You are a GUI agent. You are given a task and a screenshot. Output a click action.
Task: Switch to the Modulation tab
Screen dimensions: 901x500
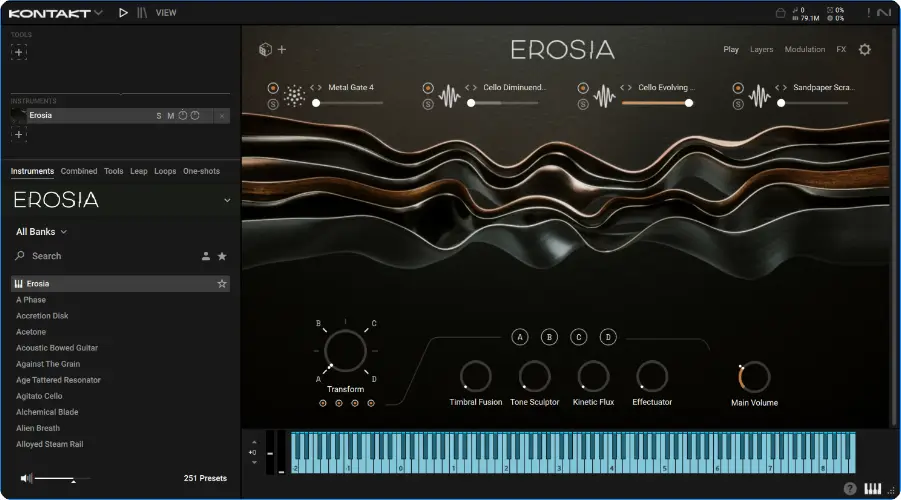tap(804, 49)
